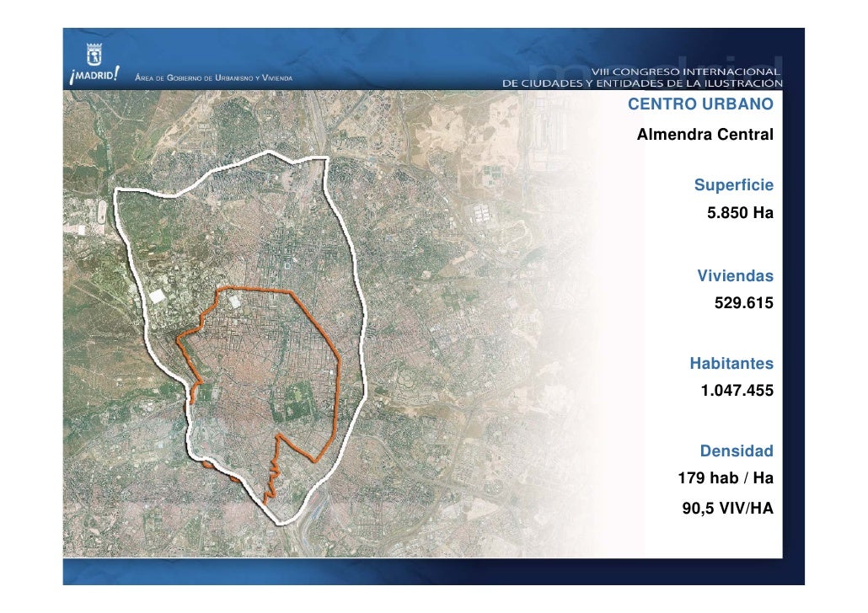
Task: Click the '1.047.455' value
Action: click(737, 391)
